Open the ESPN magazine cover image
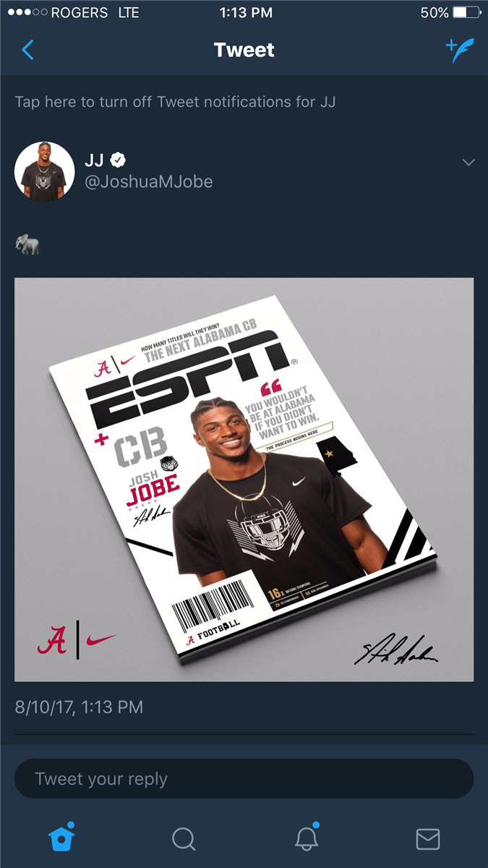 pos(244,480)
